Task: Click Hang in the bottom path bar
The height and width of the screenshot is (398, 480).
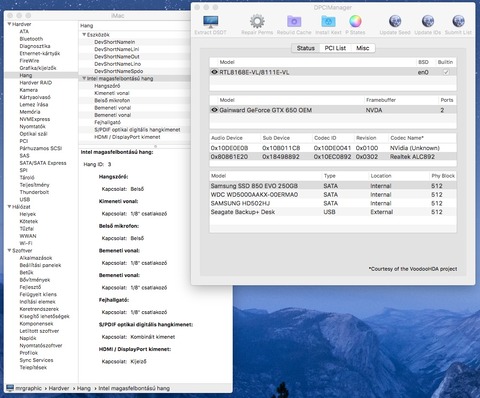Action: pos(84,388)
